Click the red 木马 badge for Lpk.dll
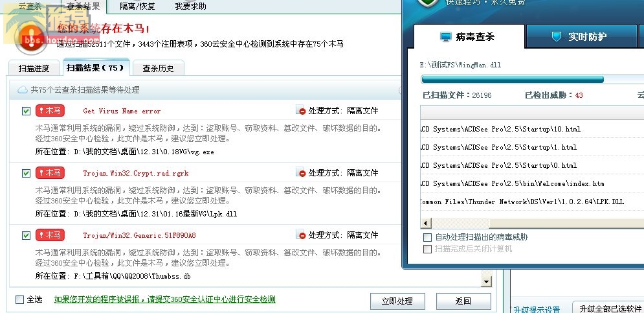Viewport: 644px width, 313px height. 50,173
